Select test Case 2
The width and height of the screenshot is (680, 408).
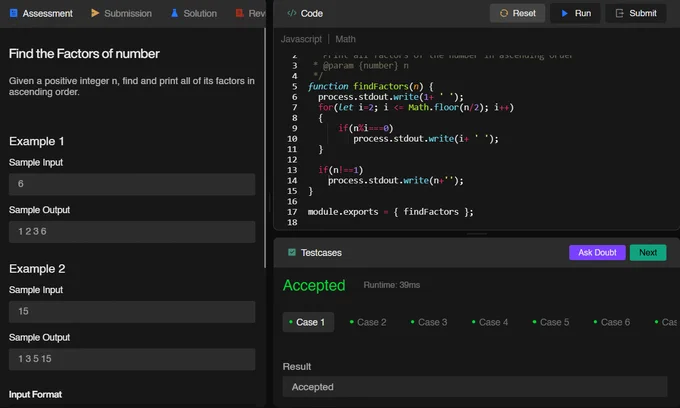(368, 322)
